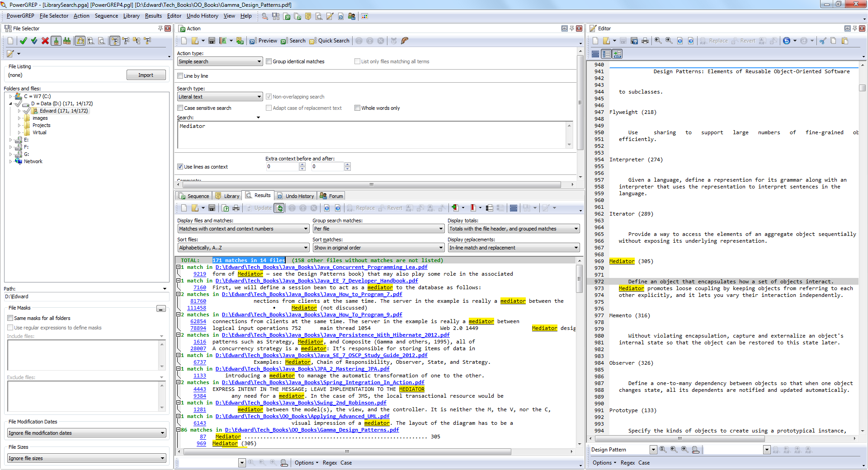Click the Search button in Action toolbar
The image size is (868, 470).
point(293,41)
